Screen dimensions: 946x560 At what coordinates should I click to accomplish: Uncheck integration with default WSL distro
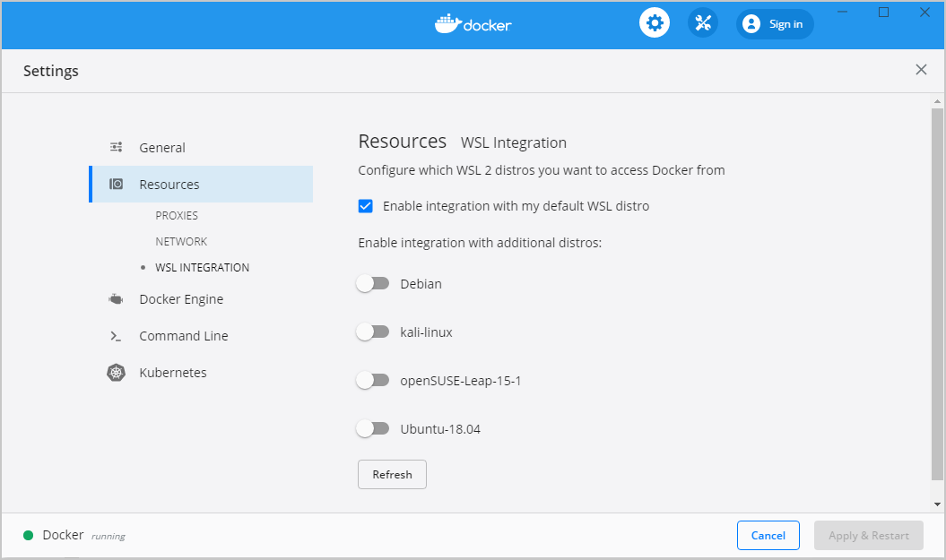(x=365, y=205)
